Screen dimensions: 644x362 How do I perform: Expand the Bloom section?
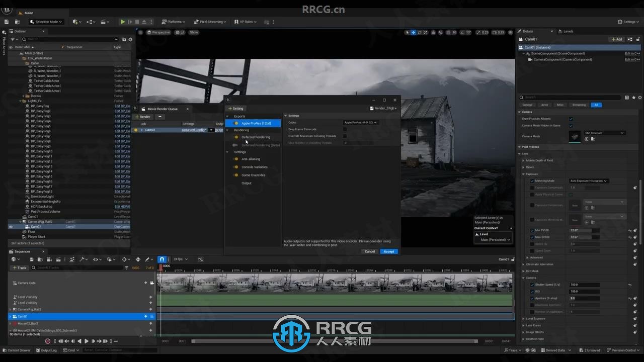(x=523, y=167)
